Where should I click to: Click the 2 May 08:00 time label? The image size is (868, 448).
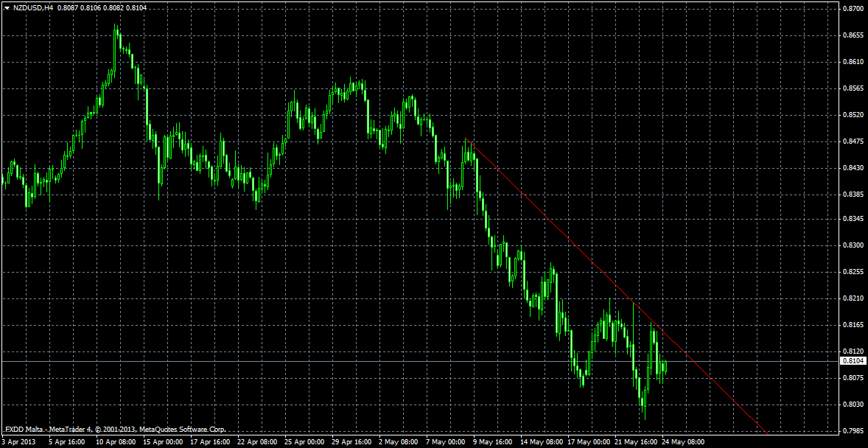click(396, 442)
